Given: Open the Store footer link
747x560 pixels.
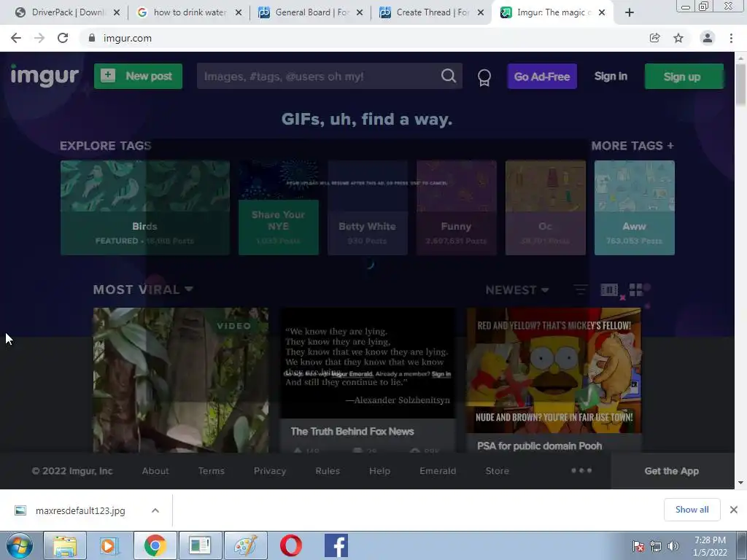Looking at the screenshot, I should [x=497, y=471].
